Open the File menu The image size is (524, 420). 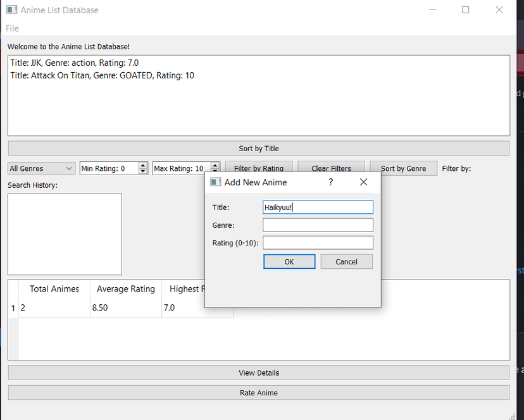tap(13, 28)
